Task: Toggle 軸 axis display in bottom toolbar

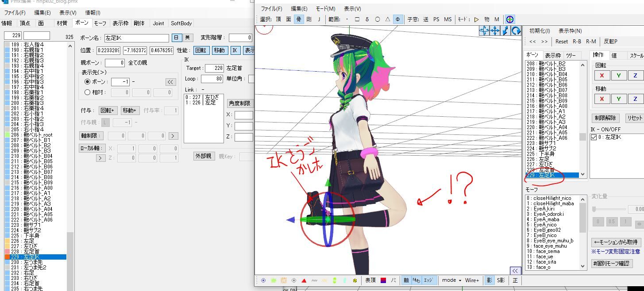Action: click(406, 280)
